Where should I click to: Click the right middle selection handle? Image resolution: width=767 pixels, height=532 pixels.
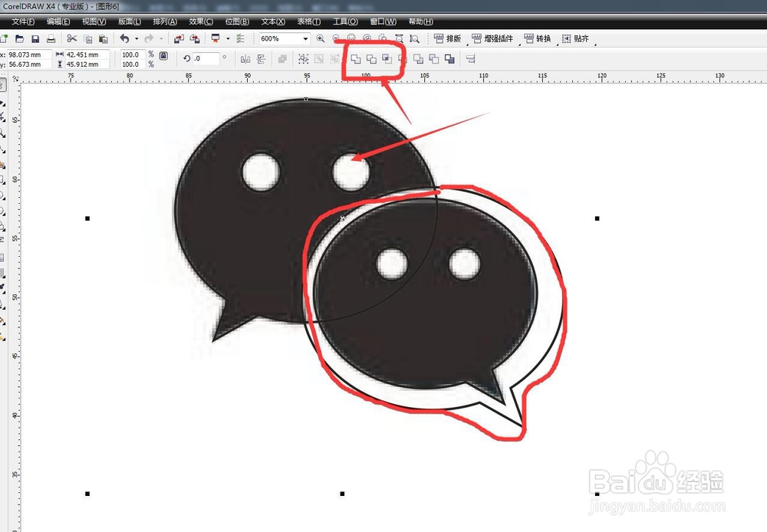(x=597, y=218)
